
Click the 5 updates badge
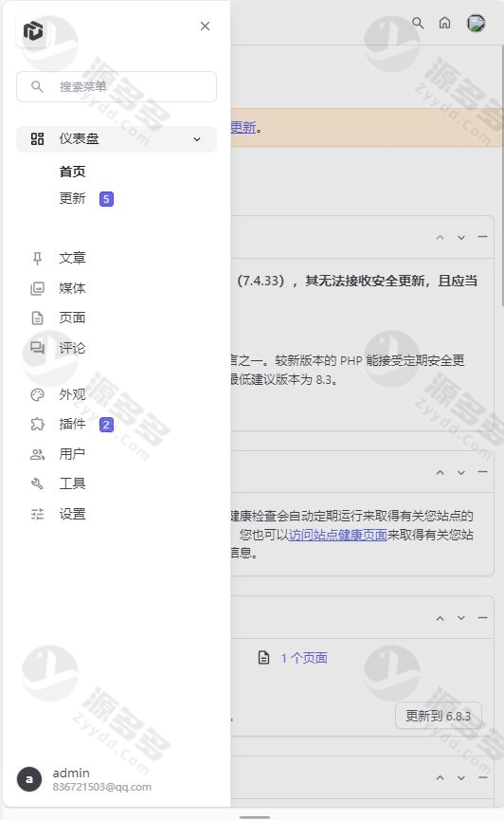coord(106,199)
